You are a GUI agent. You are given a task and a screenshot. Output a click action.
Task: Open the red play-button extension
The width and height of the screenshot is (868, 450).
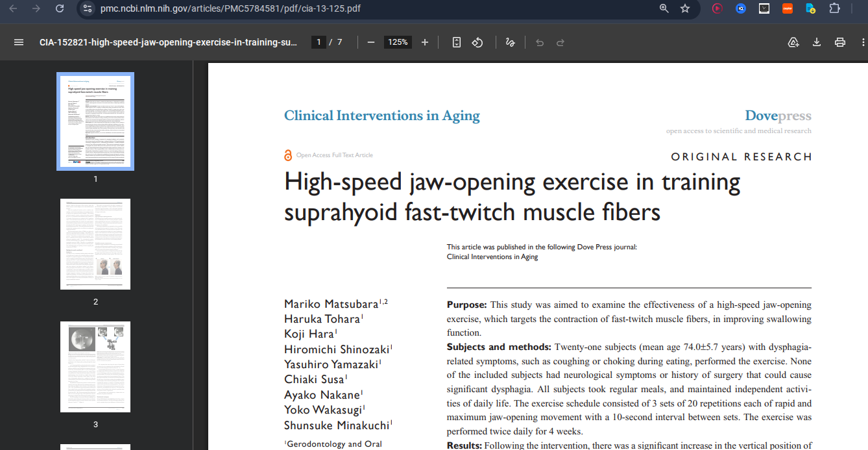[x=717, y=8]
